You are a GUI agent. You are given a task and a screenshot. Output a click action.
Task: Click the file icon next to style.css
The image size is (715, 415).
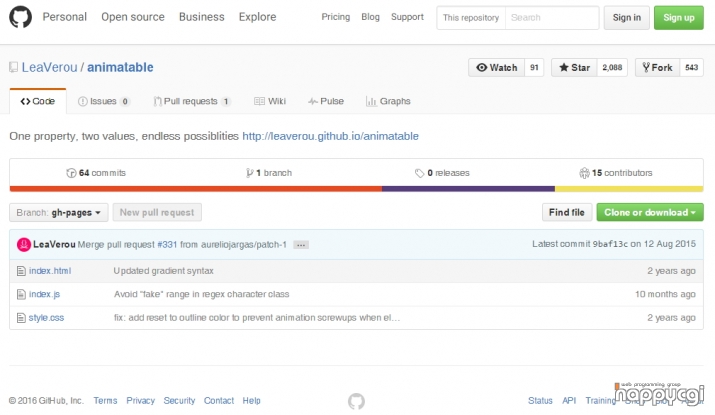[21, 318]
